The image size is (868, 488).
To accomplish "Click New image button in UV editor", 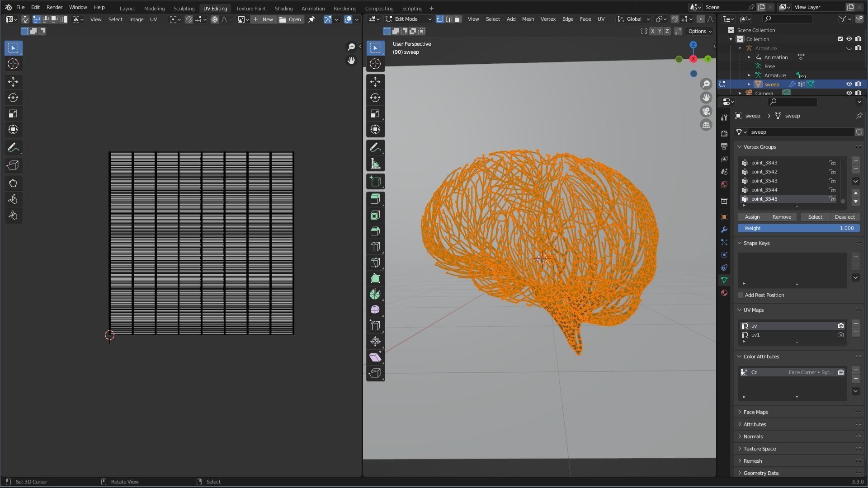I will click(263, 19).
